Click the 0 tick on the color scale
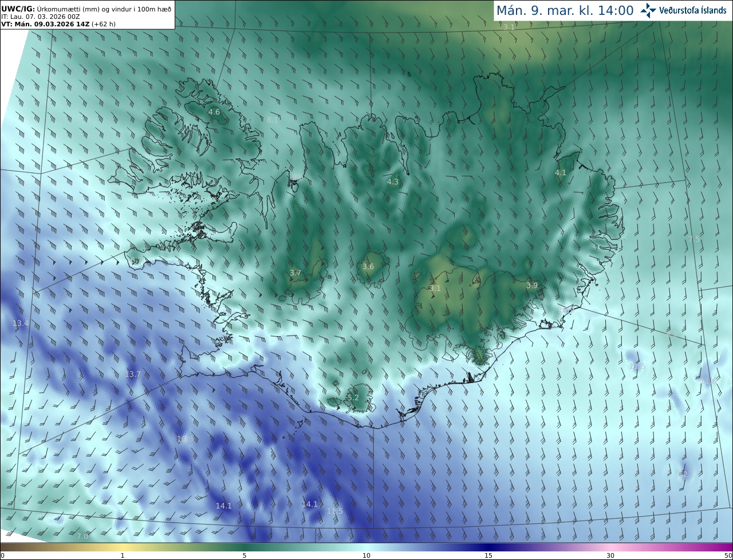The width and height of the screenshot is (733, 560). (2, 555)
